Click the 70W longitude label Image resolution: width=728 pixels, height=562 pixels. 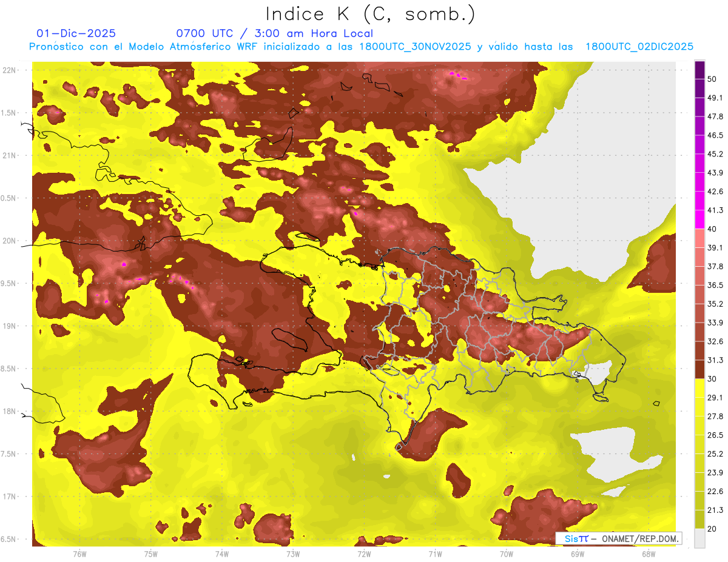[x=506, y=554]
